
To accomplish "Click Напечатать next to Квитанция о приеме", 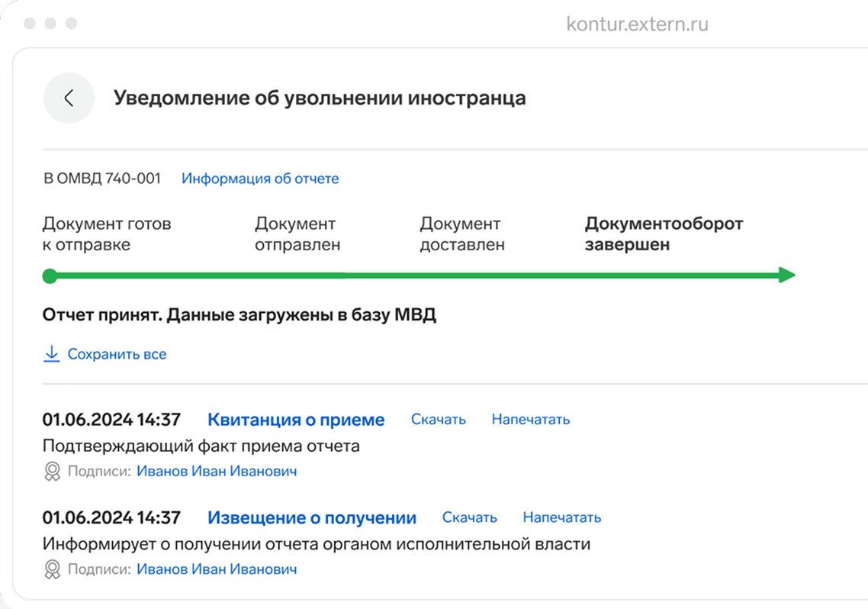I will tap(531, 419).
